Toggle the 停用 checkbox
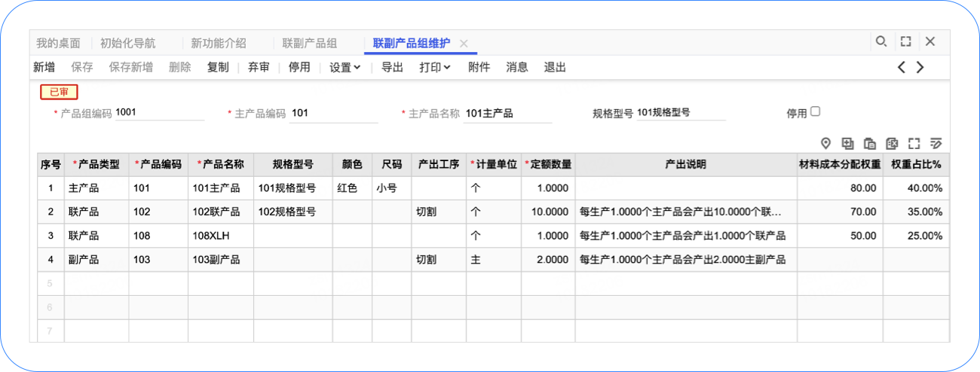The height and width of the screenshot is (372, 980). 815,111
